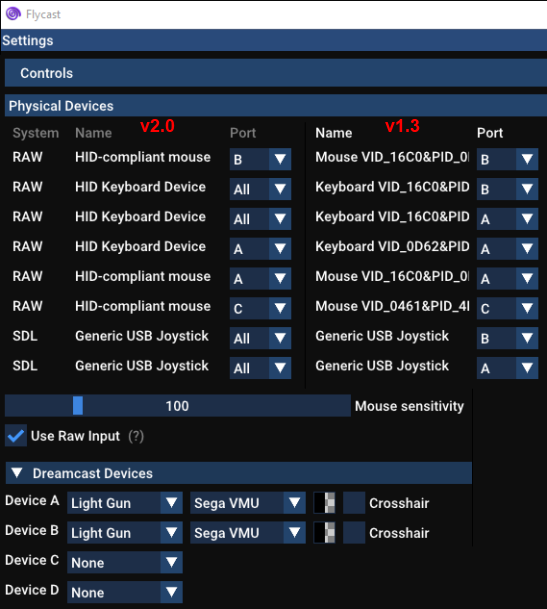
Task: Click the Device B label
Action: (x=32, y=531)
